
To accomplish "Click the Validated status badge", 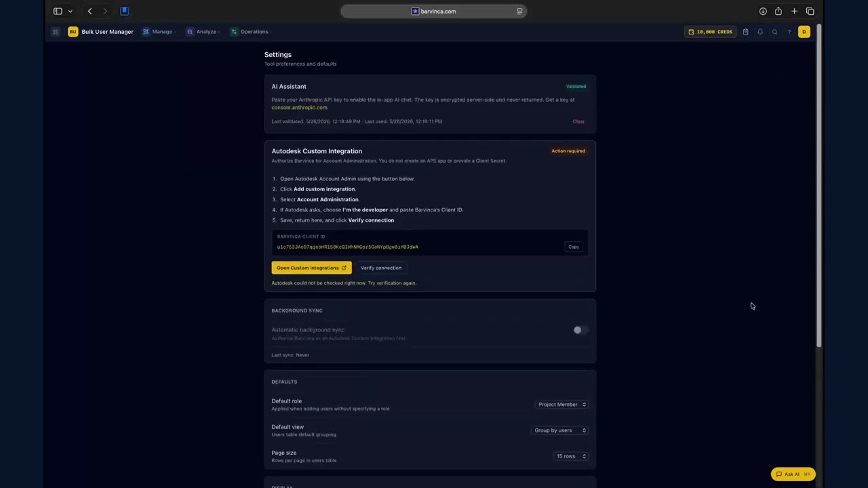I will (x=576, y=86).
